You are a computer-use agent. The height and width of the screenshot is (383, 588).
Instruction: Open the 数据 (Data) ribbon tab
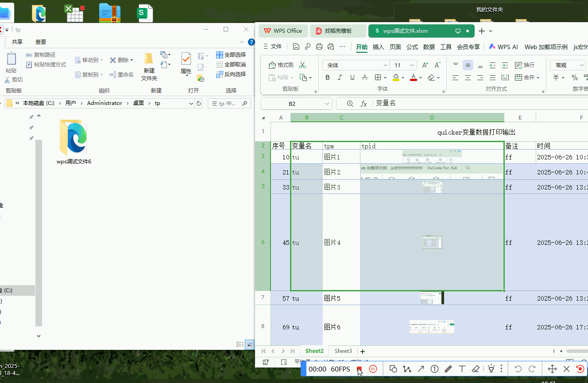point(429,47)
